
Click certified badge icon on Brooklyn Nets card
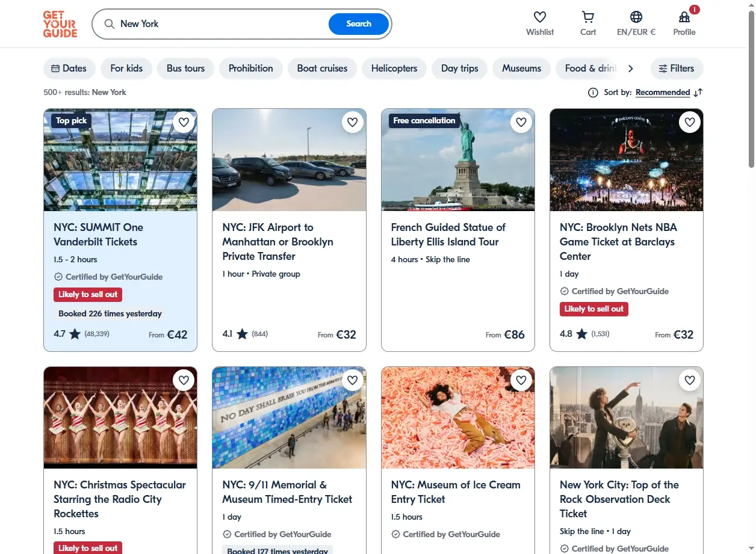tap(565, 292)
